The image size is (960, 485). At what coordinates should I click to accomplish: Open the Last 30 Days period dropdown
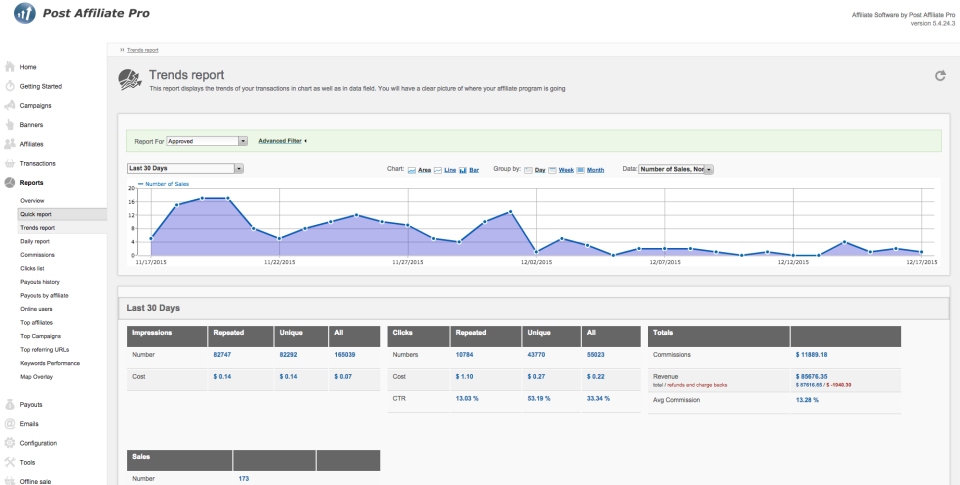pos(185,168)
